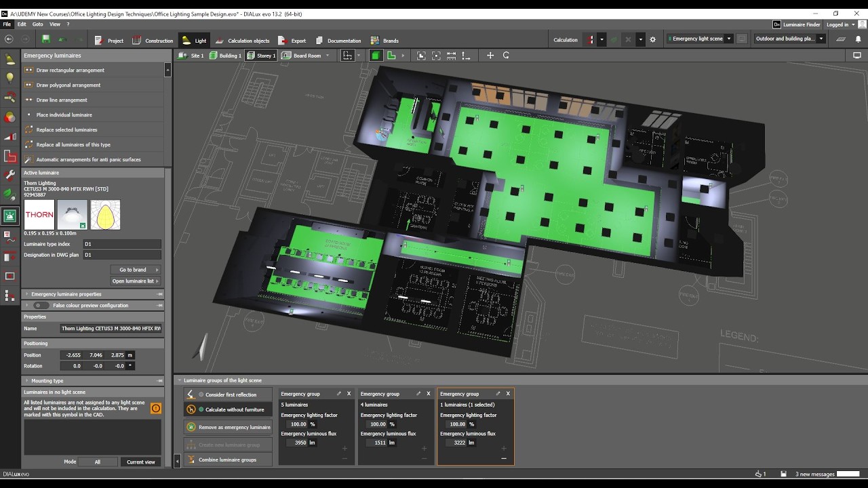Activate the measure distance ruler icon
Viewport: 868px width, 488px height.
tap(451, 56)
